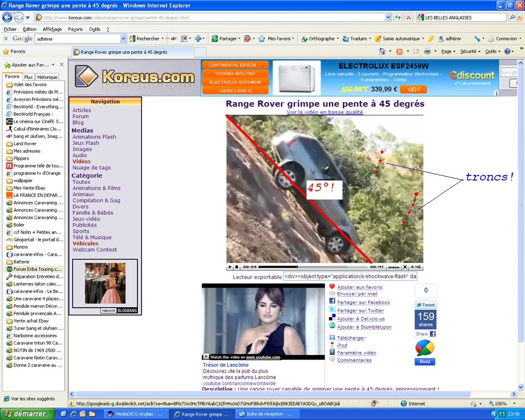Switch to Boîte de réception taskbar window
Viewport: 525px width, 420px height.
pos(266,414)
